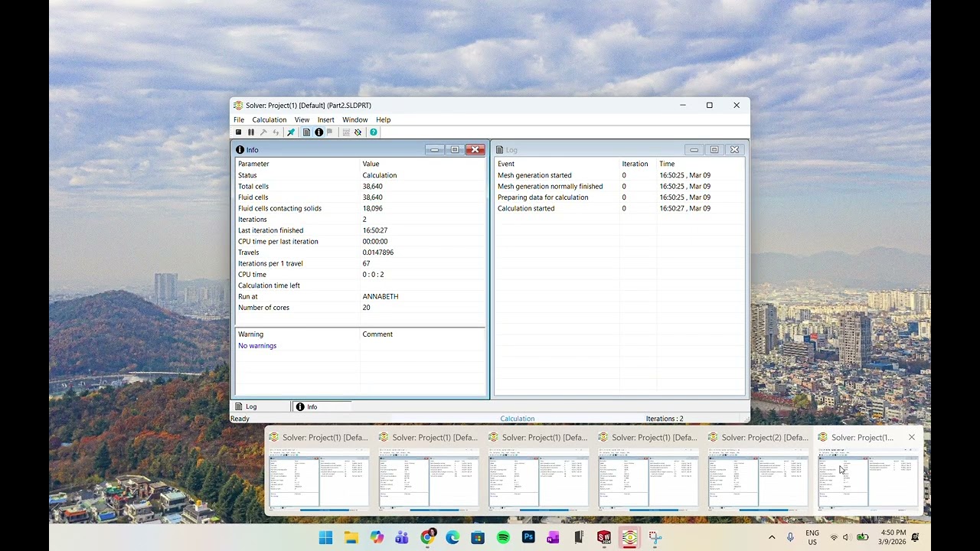The height and width of the screenshot is (551, 980).
Task: Close the Info child window
Action: tap(475, 150)
